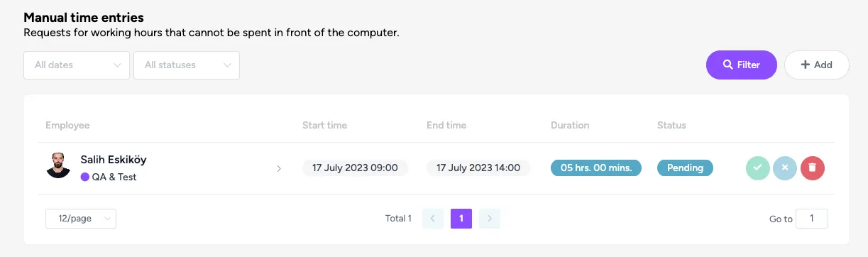Open the 12/page size dropdown
The height and width of the screenshot is (257, 868).
(81, 219)
